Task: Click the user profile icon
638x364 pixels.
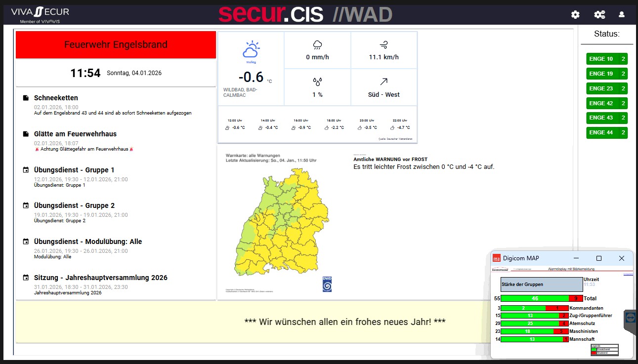Action: [622, 15]
